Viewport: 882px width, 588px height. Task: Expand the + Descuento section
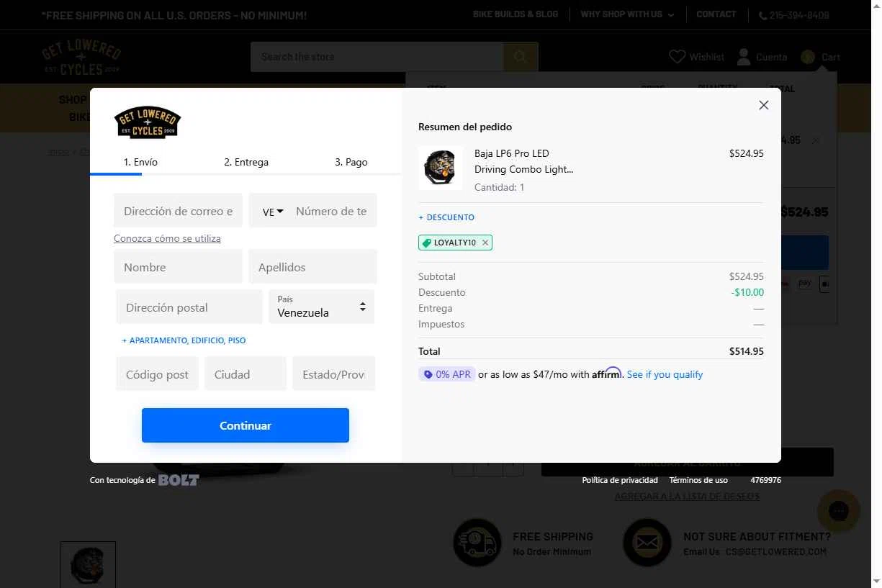[x=446, y=217]
